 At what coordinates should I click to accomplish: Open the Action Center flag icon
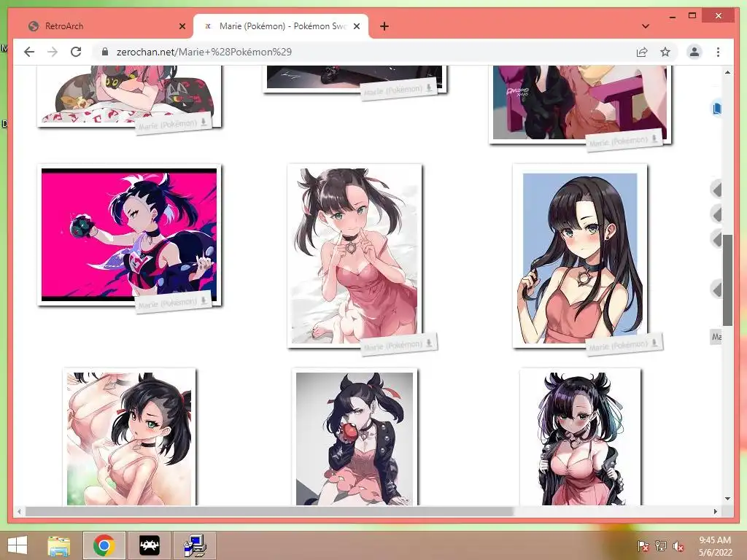[x=643, y=546]
